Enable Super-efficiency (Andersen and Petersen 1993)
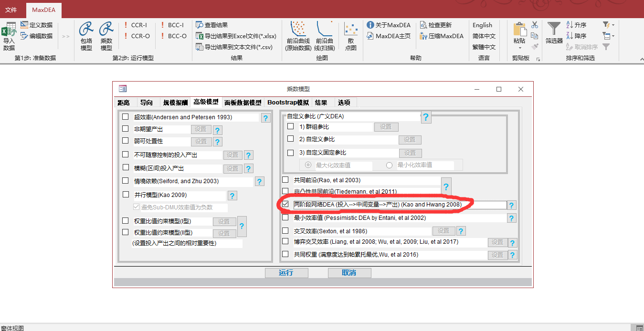 point(126,116)
